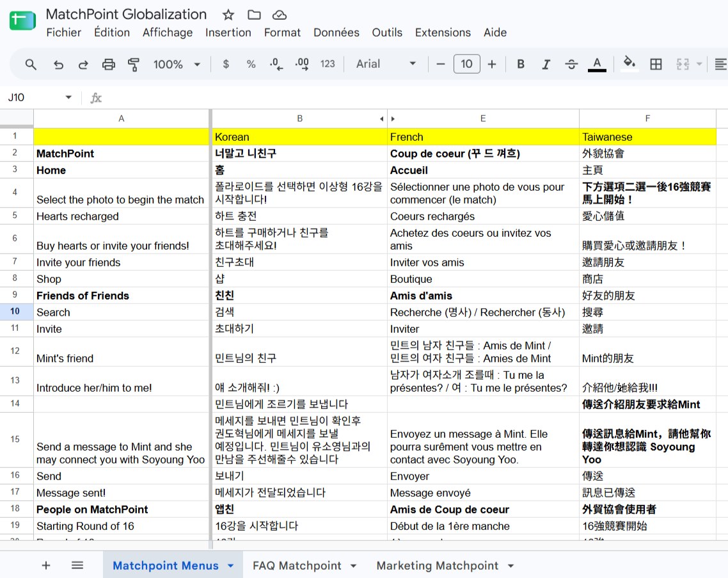The width and height of the screenshot is (728, 578).
Task: Open the borders menu
Action: pyautogui.click(x=656, y=64)
